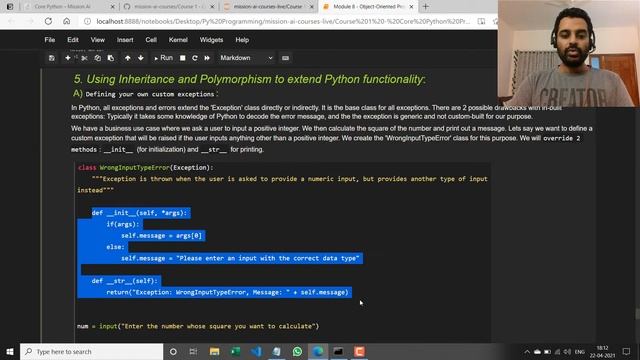Switch to the GitHub mission-ai-courses tab
The image size is (640, 360).
coord(167,7)
